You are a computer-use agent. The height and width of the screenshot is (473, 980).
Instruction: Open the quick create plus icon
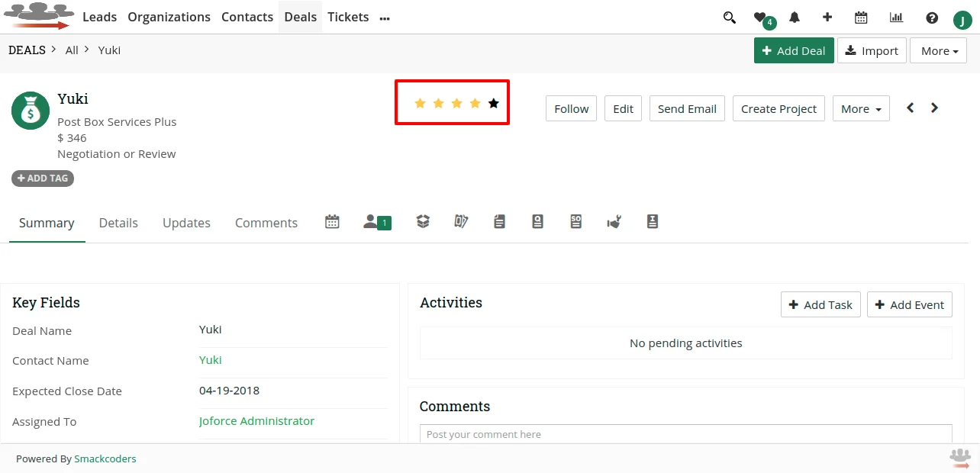(827, 17)
